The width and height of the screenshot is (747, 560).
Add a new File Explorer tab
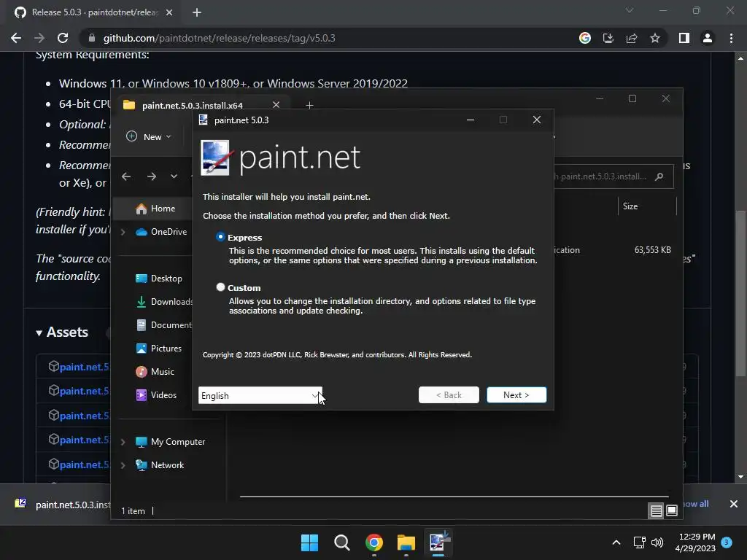[x=309, y=105]
